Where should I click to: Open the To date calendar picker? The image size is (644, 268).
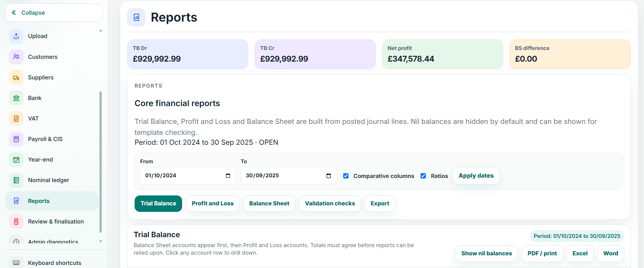tap(329, 176)
